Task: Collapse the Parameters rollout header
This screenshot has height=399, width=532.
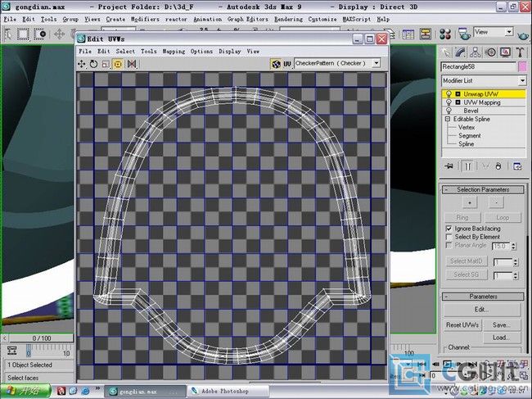Action: coord(483,297)
